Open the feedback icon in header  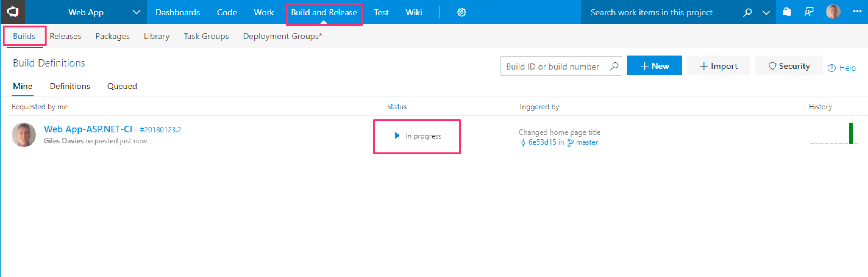tap(809, 12)
